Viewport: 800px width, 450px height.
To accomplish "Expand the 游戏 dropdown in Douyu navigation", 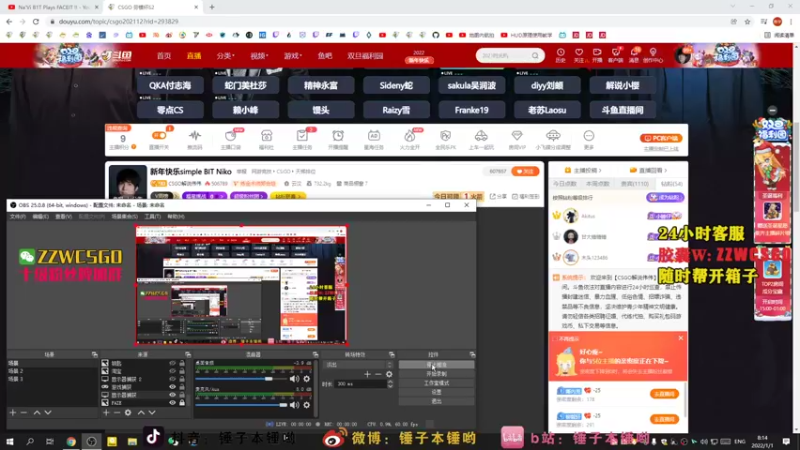I will pyautogui.click(x=293, y=56).
